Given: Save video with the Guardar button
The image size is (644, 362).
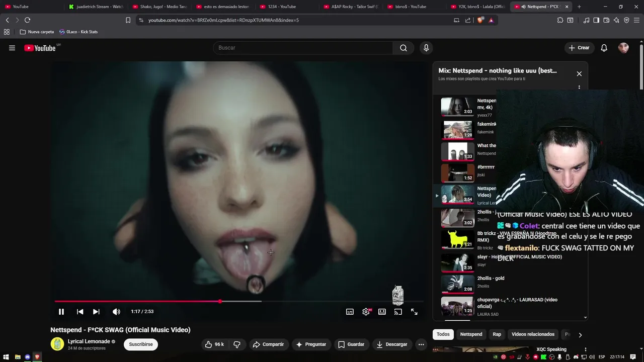Looking at the screenshot, I should (x=351, y=344).
